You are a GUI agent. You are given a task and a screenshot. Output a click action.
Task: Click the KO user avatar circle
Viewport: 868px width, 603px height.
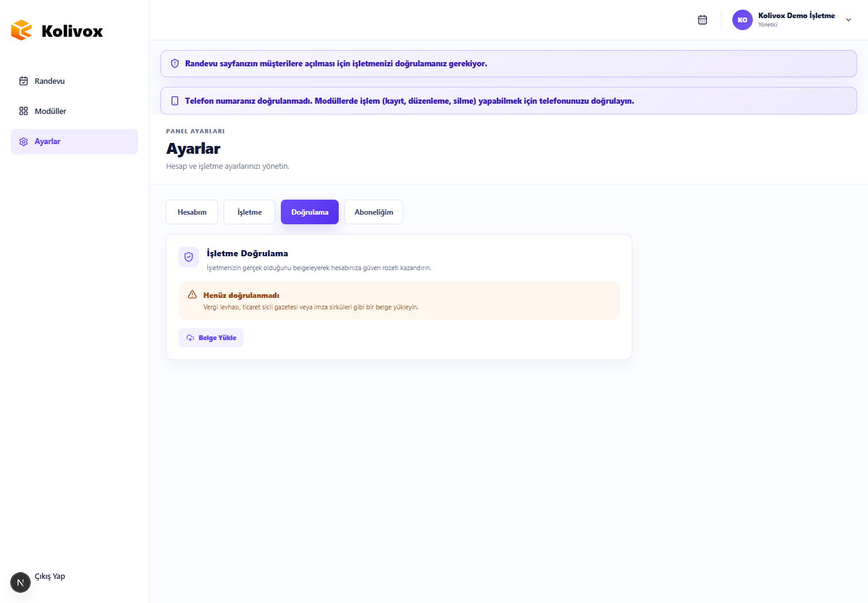[743, 20]
